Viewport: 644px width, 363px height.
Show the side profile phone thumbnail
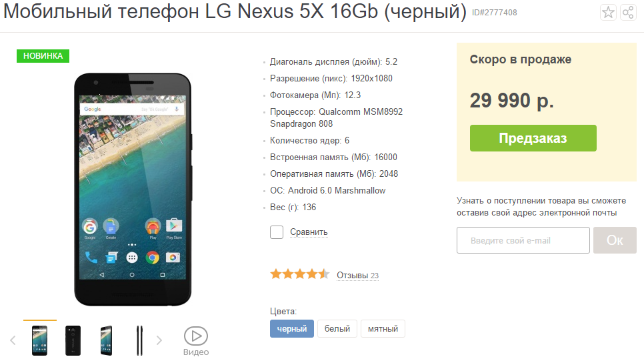[139, 340]
